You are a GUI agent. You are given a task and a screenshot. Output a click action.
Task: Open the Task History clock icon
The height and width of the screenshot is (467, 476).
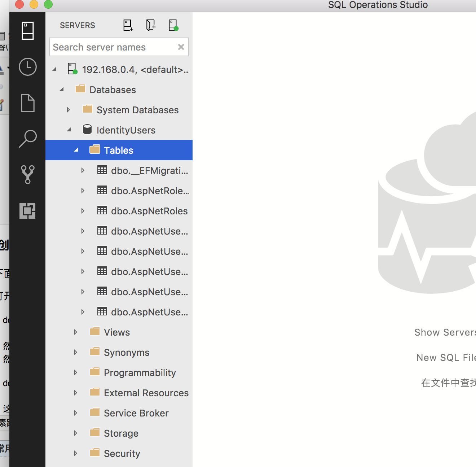(28, 67)
